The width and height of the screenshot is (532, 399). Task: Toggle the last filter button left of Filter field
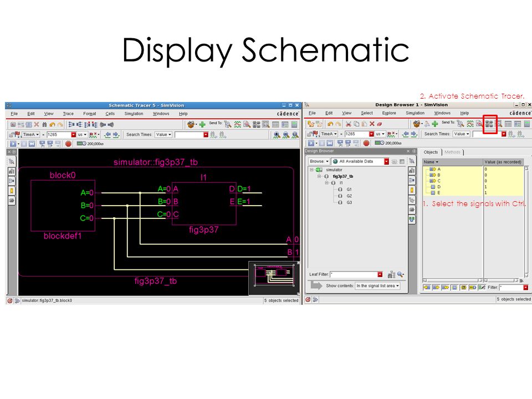482,288
